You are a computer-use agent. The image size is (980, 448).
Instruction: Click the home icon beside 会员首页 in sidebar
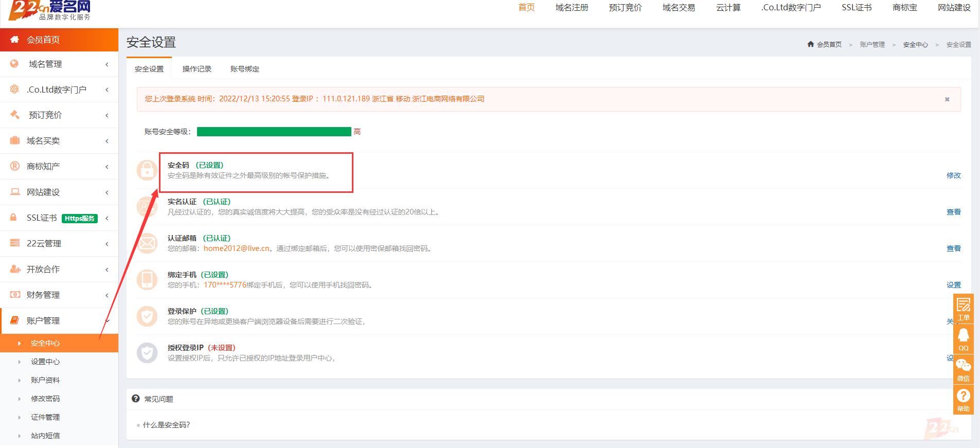coord(14,40)
